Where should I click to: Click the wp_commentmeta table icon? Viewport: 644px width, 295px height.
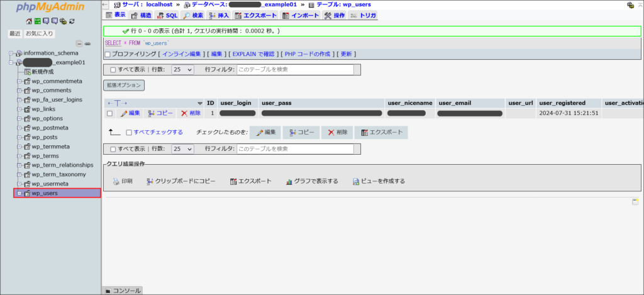coord(28,81)
